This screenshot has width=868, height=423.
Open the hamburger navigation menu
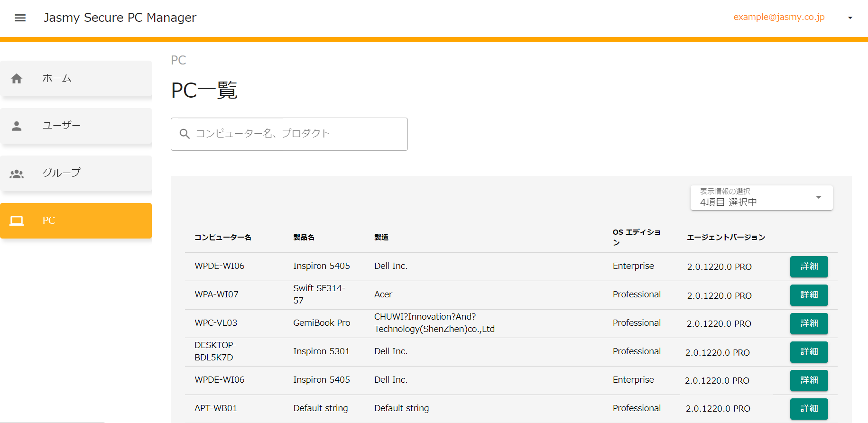tap(20, 18)
